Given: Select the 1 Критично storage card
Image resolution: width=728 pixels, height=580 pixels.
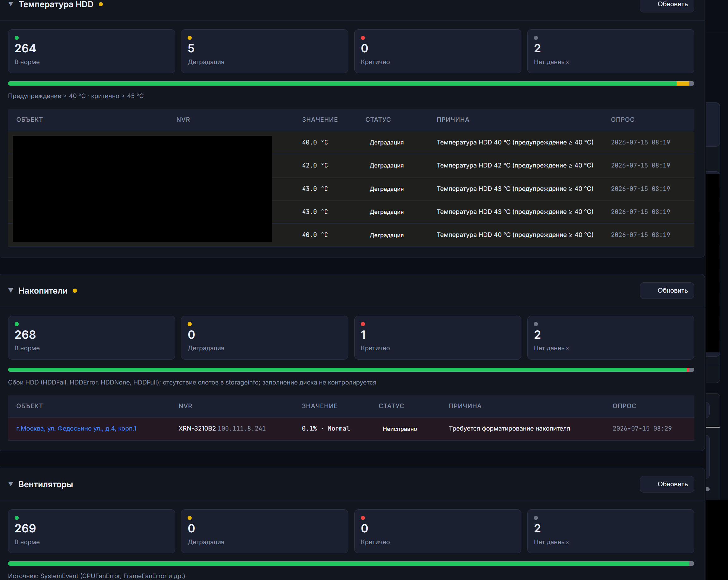Looking at the screenshot, I should coord(437,337).
